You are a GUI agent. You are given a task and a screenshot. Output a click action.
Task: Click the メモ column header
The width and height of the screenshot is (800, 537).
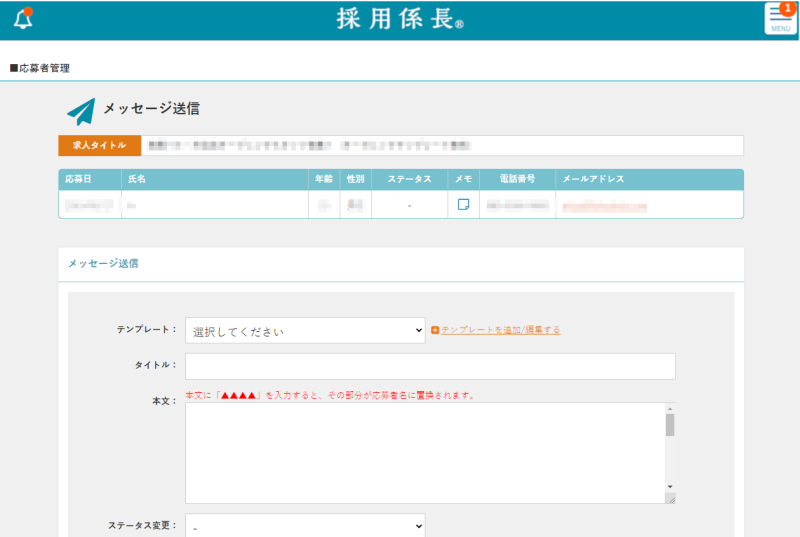tap(464, 179)
